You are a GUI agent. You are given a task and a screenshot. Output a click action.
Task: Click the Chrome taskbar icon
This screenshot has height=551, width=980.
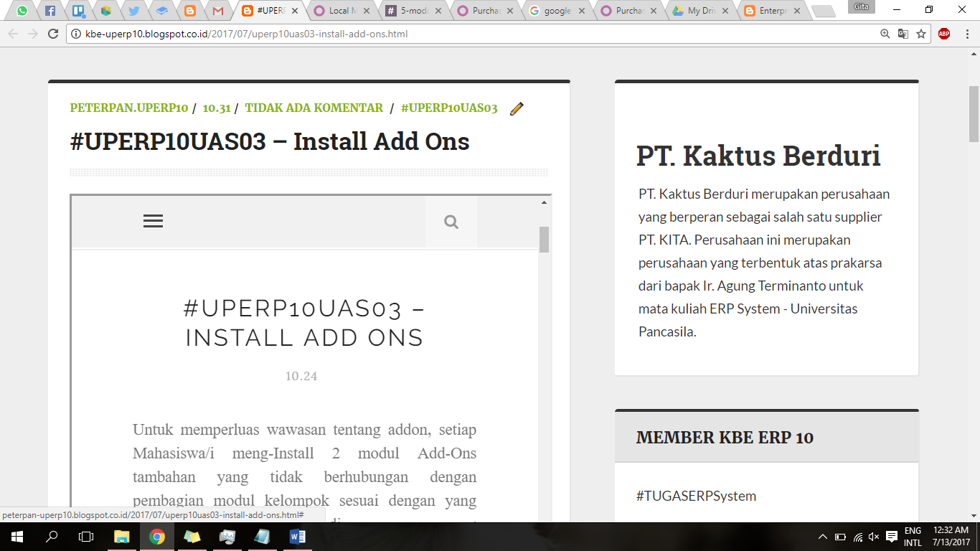[156, 537]
